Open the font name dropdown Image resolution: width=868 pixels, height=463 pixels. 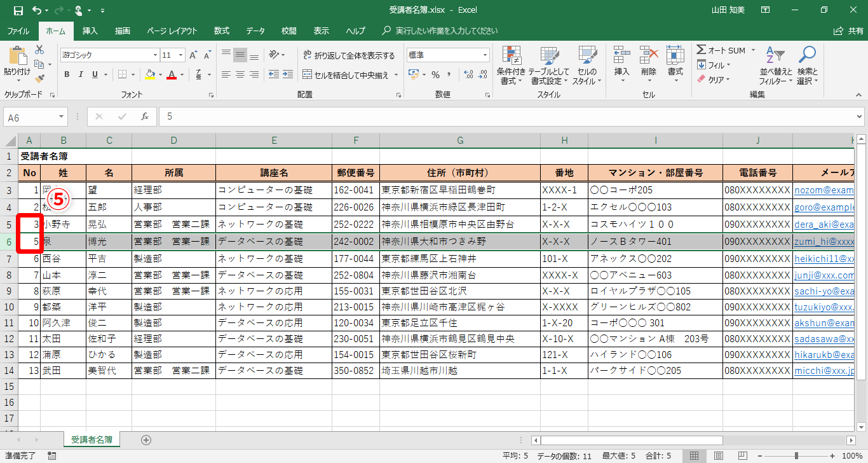click(155, 55)
